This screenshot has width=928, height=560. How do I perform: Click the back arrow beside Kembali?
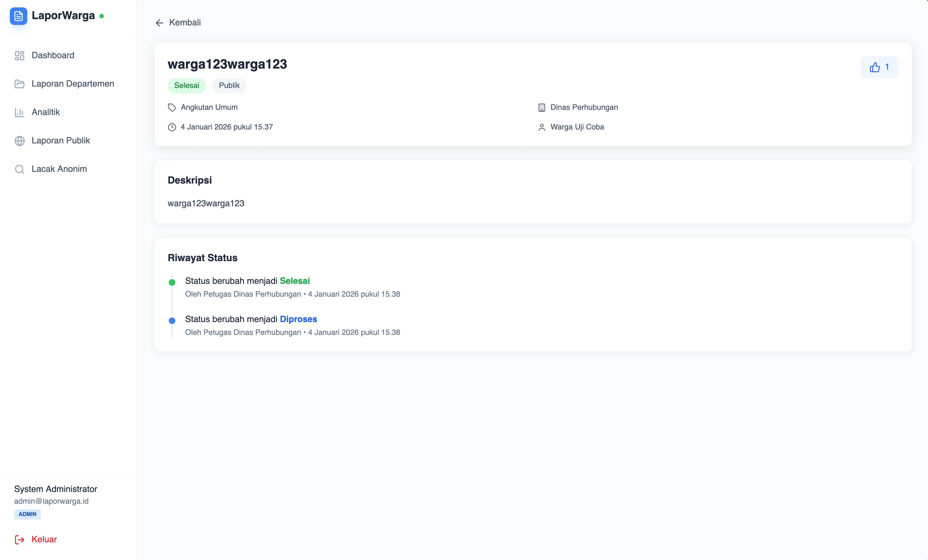point(159,23)
